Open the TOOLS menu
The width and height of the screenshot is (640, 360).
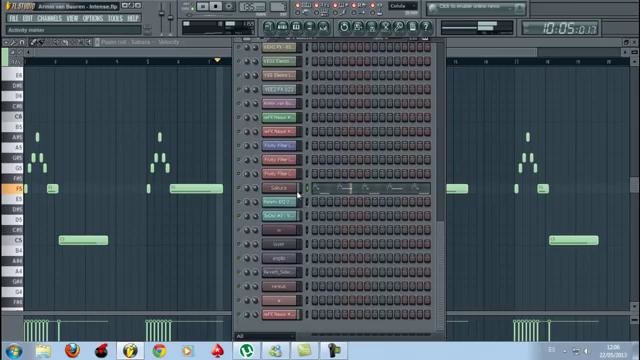[115, 18]
